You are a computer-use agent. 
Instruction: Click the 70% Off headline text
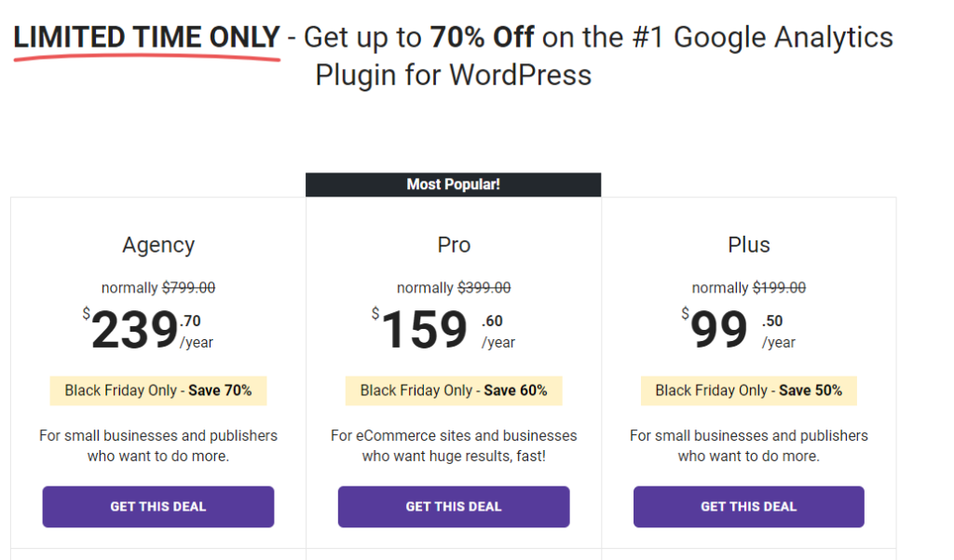pyautogui.click(x=482, y=37)
